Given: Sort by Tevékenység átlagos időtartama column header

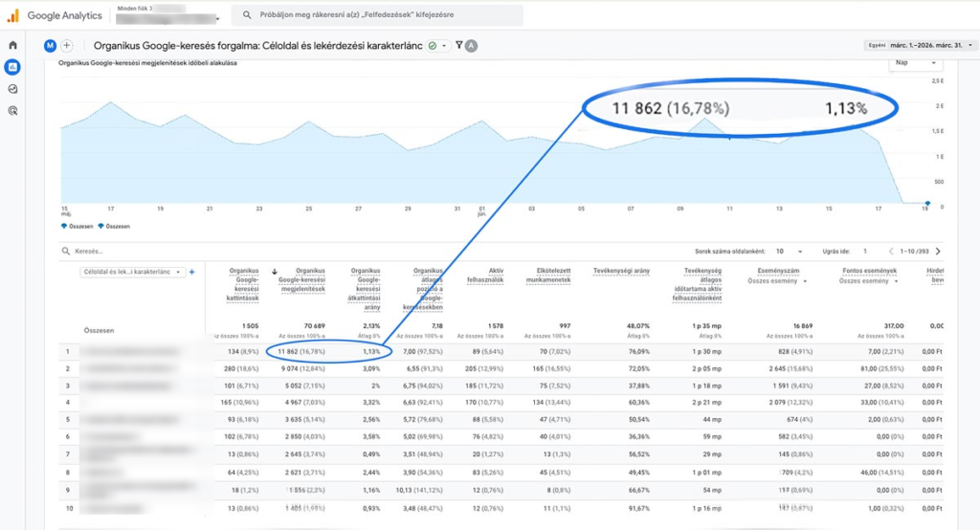Looking at the screenshot, I should coord(697,284).
